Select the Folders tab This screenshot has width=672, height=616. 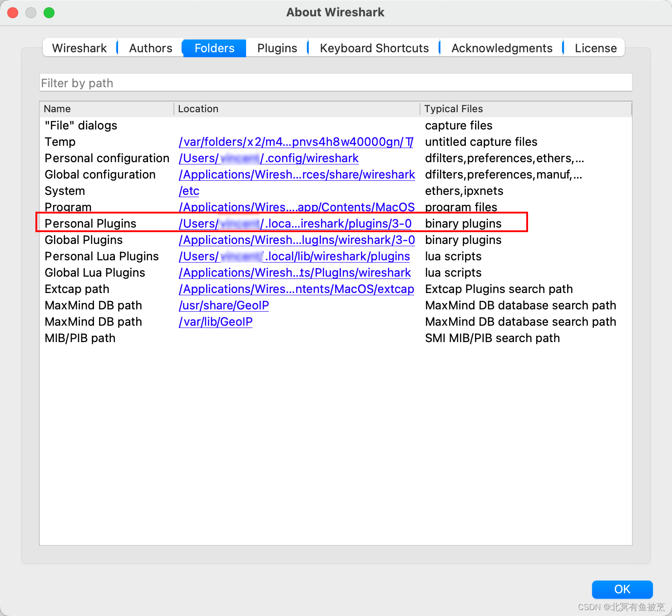click(x=214, y=48)
